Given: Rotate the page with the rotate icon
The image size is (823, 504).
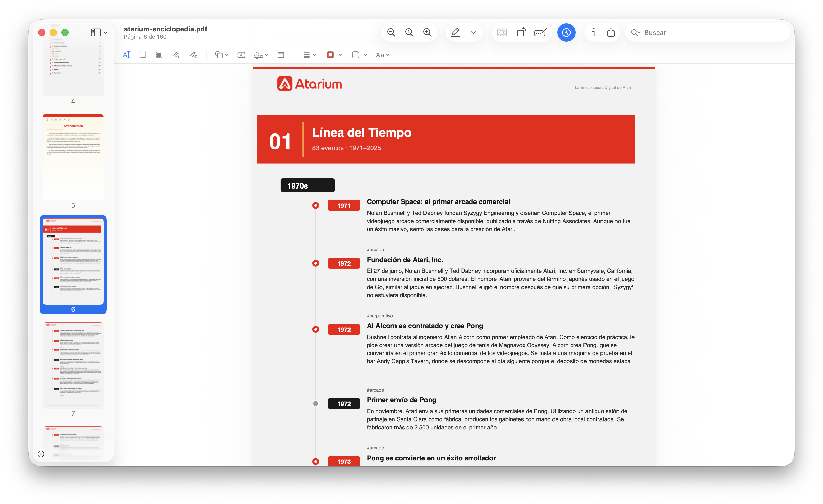Looking at the screenshot, I should pos(521,32).
